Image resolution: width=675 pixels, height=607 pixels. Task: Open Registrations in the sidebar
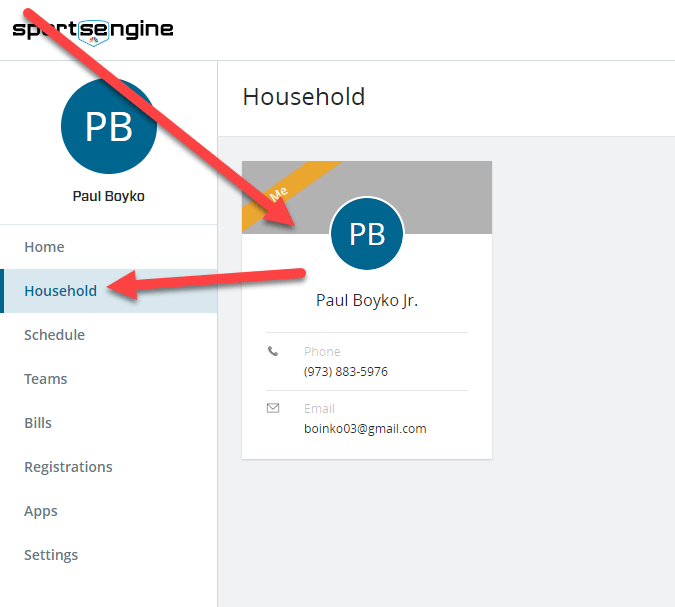point(68,467)
